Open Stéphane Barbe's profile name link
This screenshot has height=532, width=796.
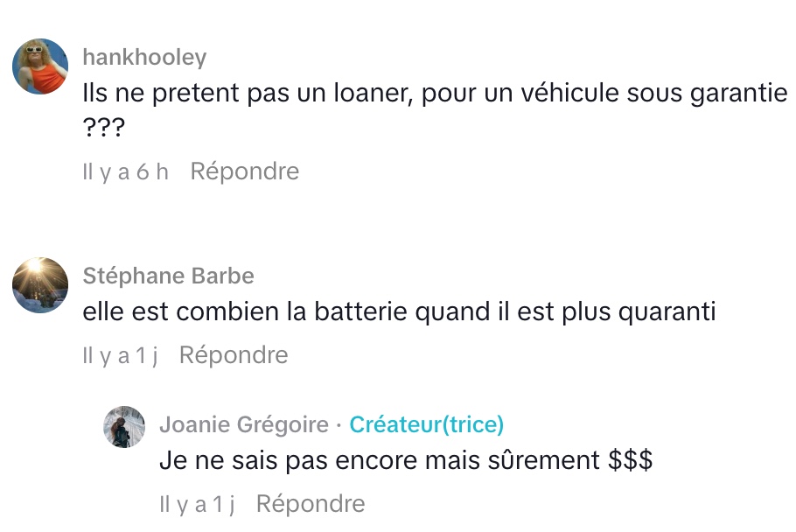pyautogui.click(x=168, y=276)
